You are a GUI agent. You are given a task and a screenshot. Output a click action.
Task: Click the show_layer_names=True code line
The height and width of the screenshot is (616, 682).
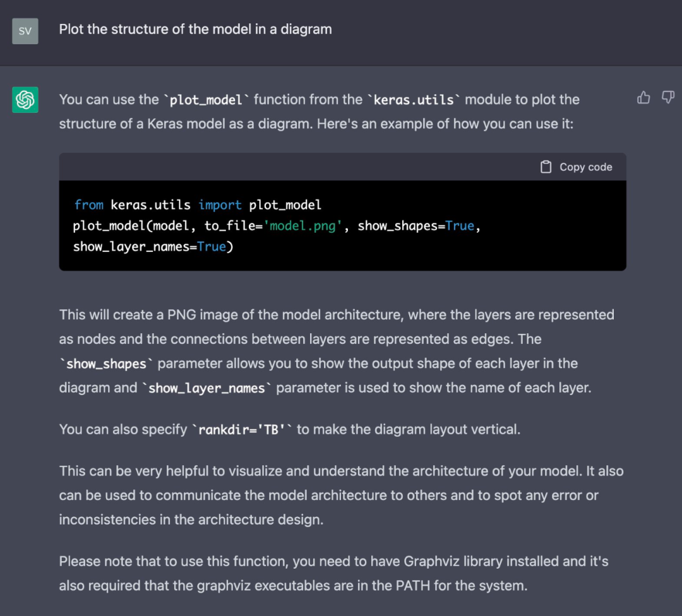[153, 247]
